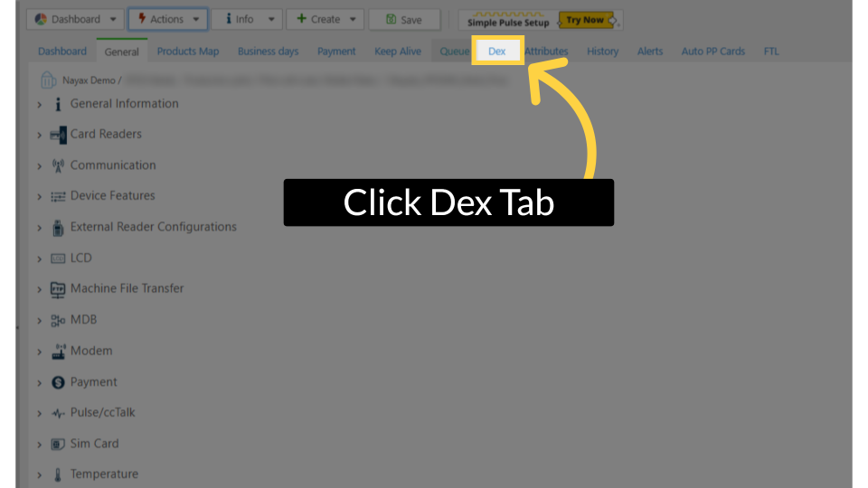Expand the LCD section arrow

click(x=40, y=259)
